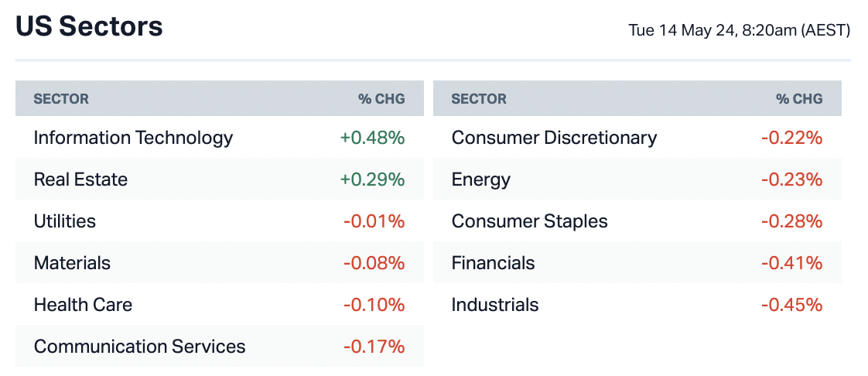This screenshot has height=376, width=868.
Task: Open the Industrials sector
Action: coord(495,305)
